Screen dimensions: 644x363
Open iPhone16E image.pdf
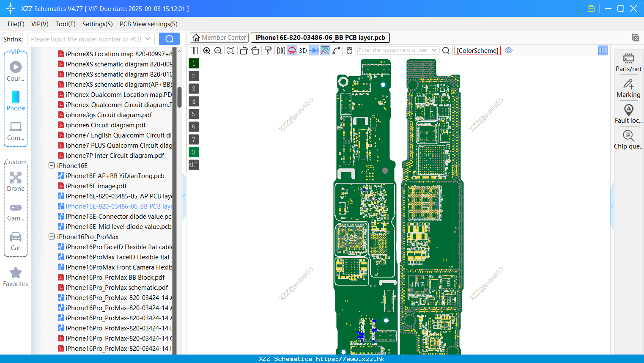point(96,186)
